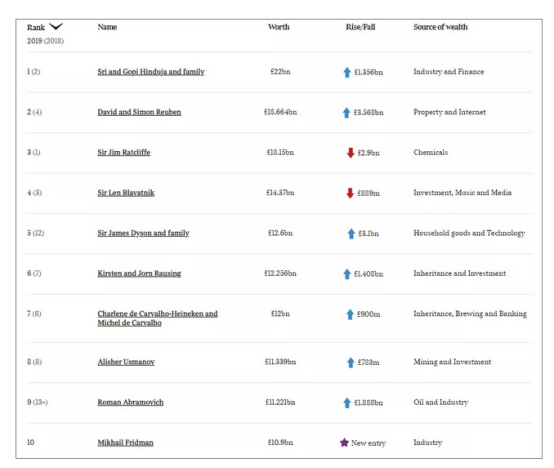Click the £11.339bn worth value
554x468 pixels.
[280, 362]
